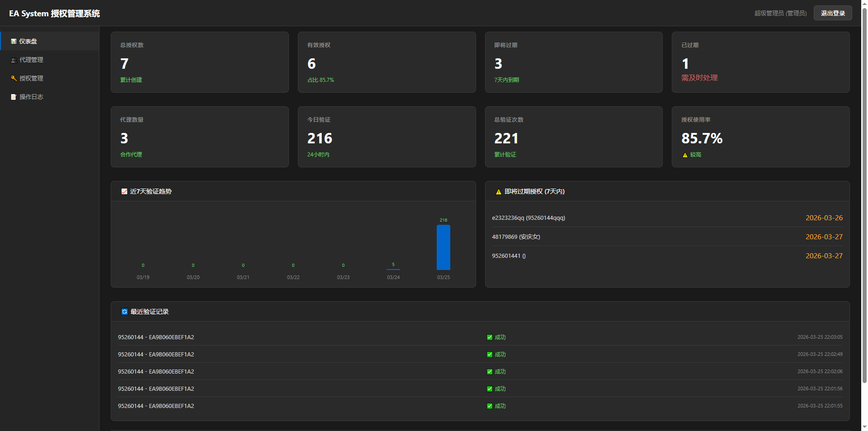Screen dimensions: 868x431
Task: Click the 7天内到期 subtext
Action: click(x=506, y=80)
